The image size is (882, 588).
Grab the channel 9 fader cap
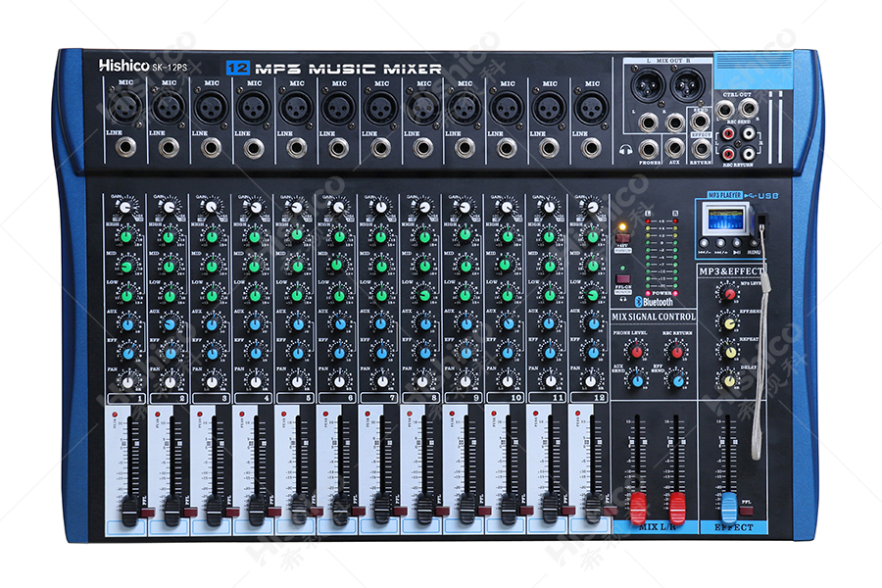pos(466,510)
